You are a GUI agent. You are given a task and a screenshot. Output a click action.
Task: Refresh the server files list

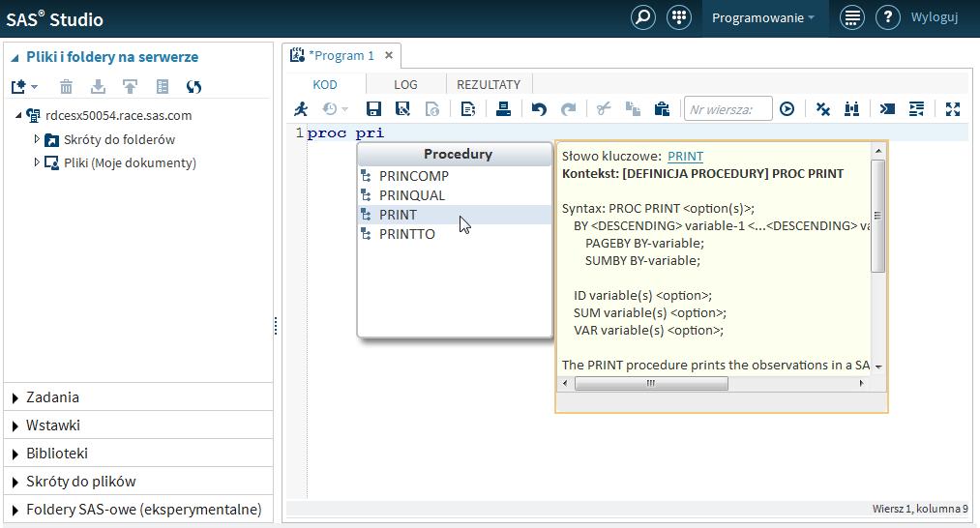[x=193, y=87]
